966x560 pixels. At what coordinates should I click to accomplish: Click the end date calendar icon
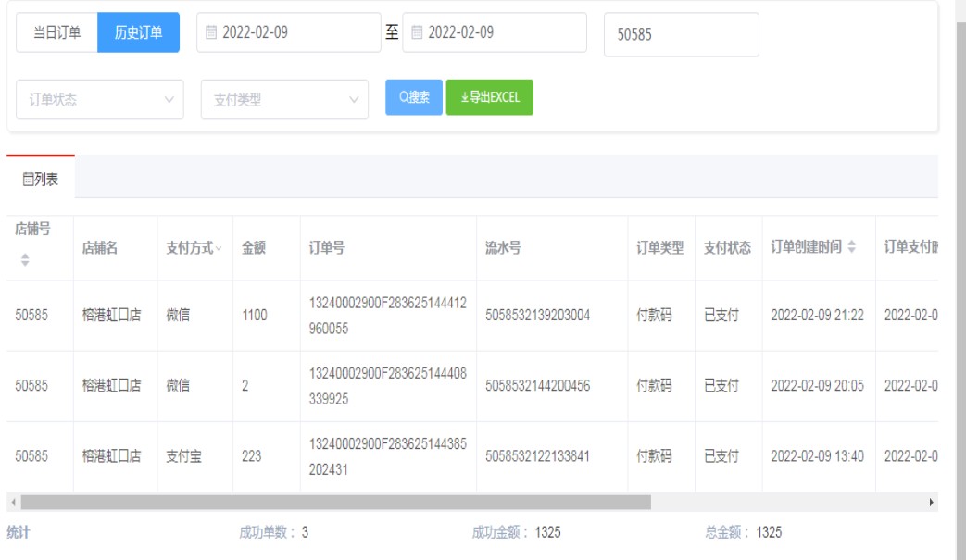pyautogui.click(x=417, y=32)
